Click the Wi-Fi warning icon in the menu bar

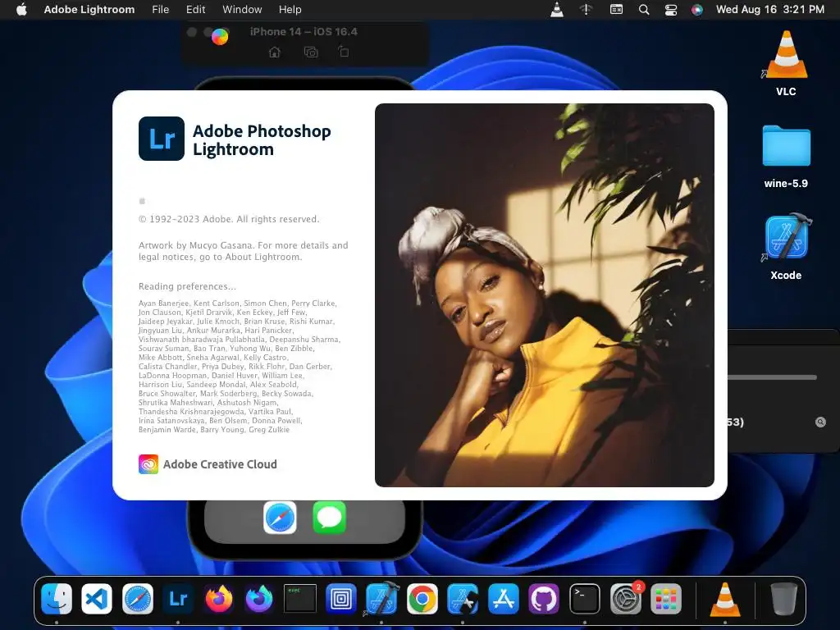(x=586, y=9)
